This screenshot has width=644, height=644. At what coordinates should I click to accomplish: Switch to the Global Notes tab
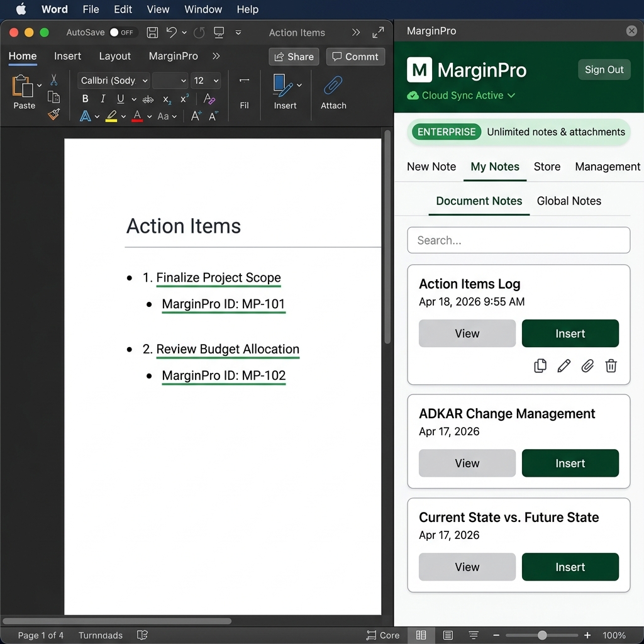[x=569, y=201]
